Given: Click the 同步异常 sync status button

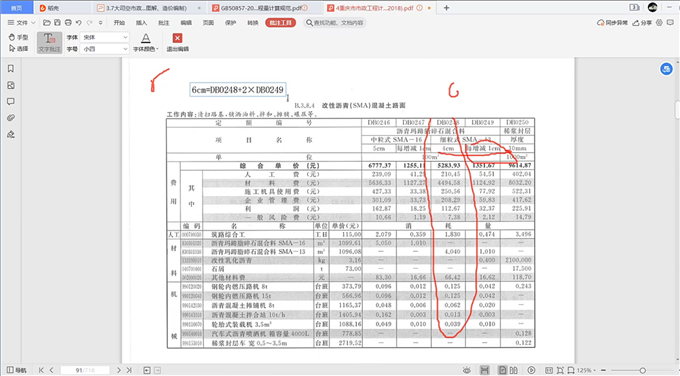Looking at the screenshot, I should click(x=612, y=23).
